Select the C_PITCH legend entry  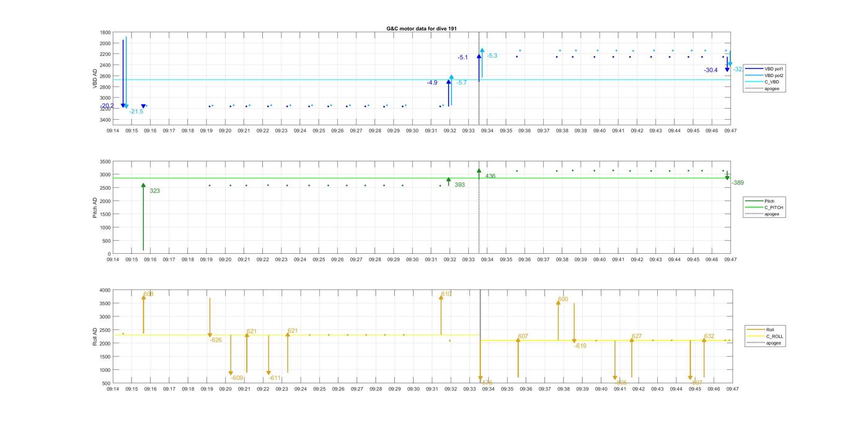click(764, 208)
